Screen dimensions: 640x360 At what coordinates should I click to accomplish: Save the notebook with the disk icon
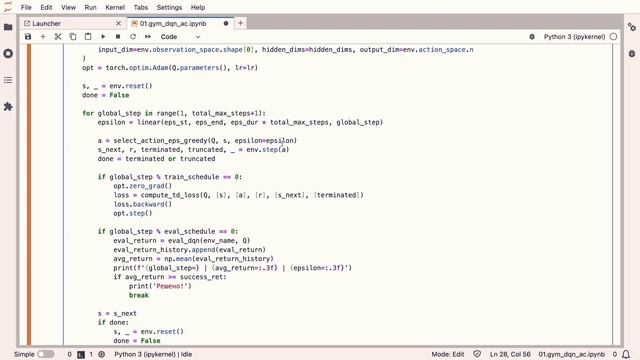coord(28,37)
